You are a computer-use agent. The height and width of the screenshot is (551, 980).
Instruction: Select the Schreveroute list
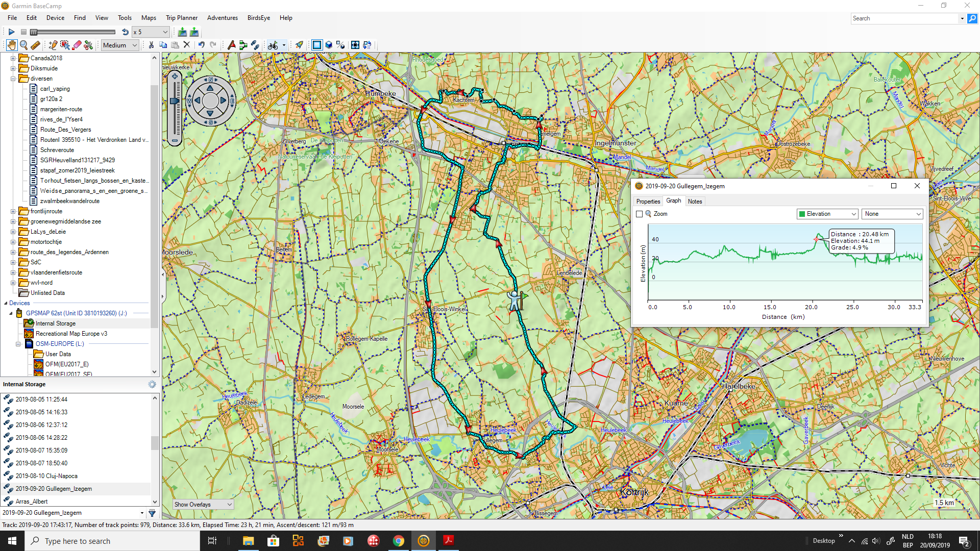click(57, 150)
